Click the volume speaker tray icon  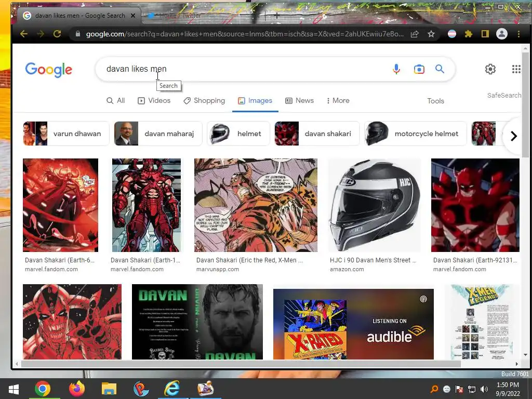484,389
